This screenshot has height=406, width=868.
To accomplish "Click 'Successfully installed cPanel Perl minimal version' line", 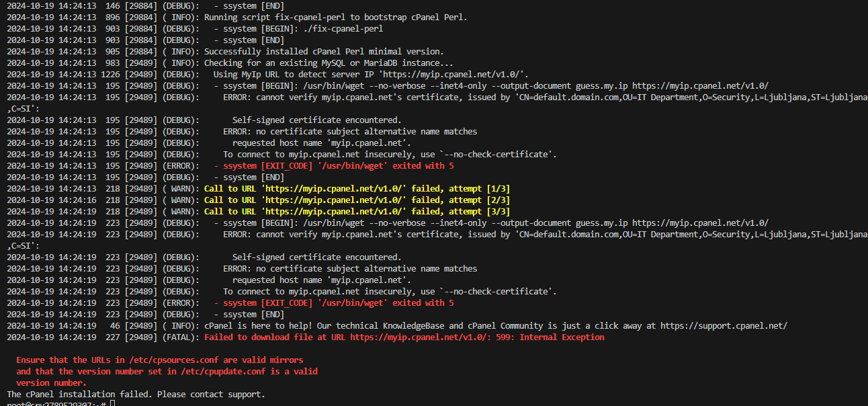I will click(324, 52).
